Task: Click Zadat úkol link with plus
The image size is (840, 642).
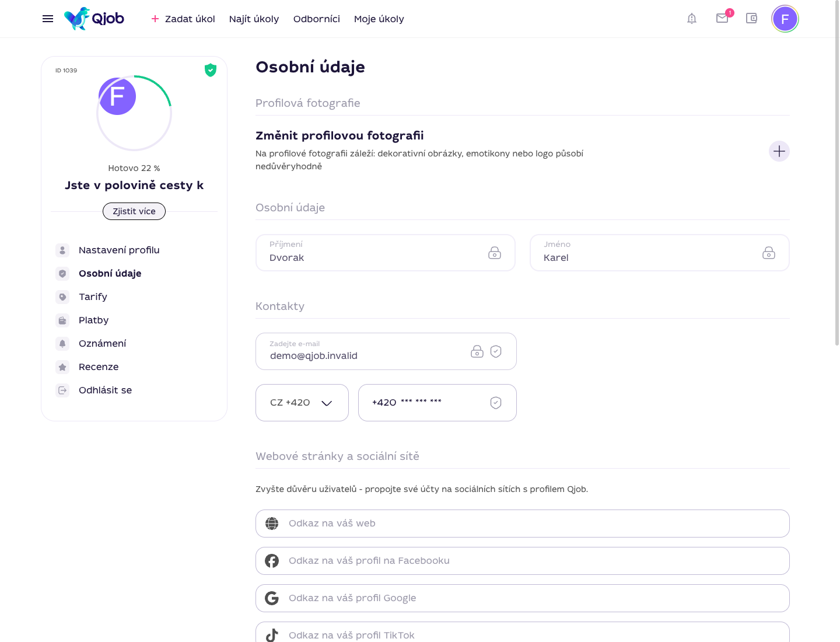Action: pyautogui.click(x=183, y=19)
